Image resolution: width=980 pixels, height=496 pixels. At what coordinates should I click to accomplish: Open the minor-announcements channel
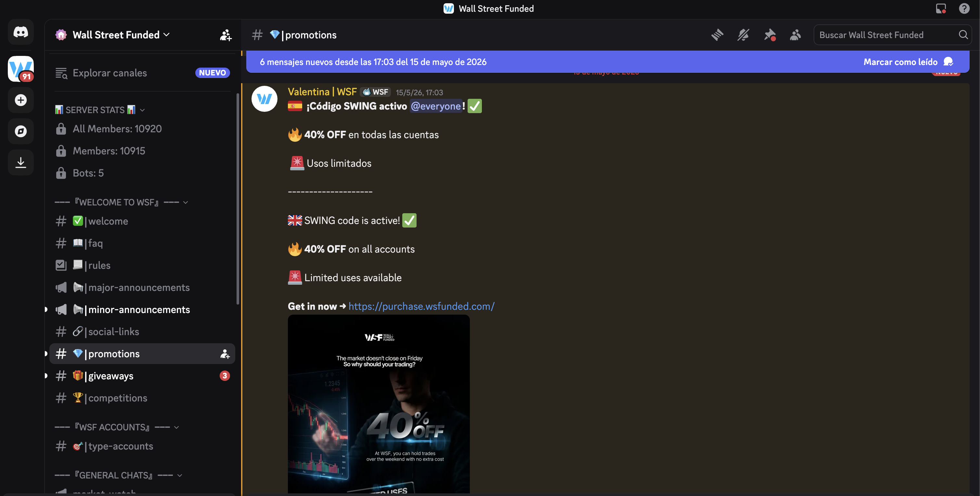click(142, 309)
